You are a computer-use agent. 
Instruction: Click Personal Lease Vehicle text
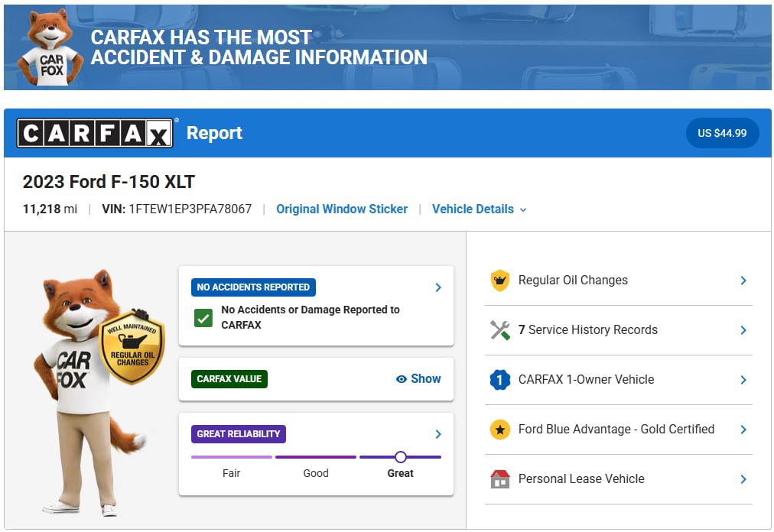(x=581, y=478)
